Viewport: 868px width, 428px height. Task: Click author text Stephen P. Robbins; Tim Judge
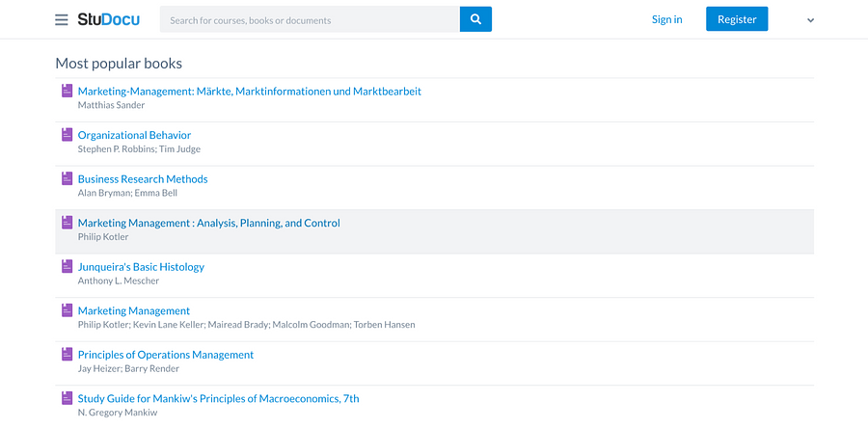click(140, 149)
